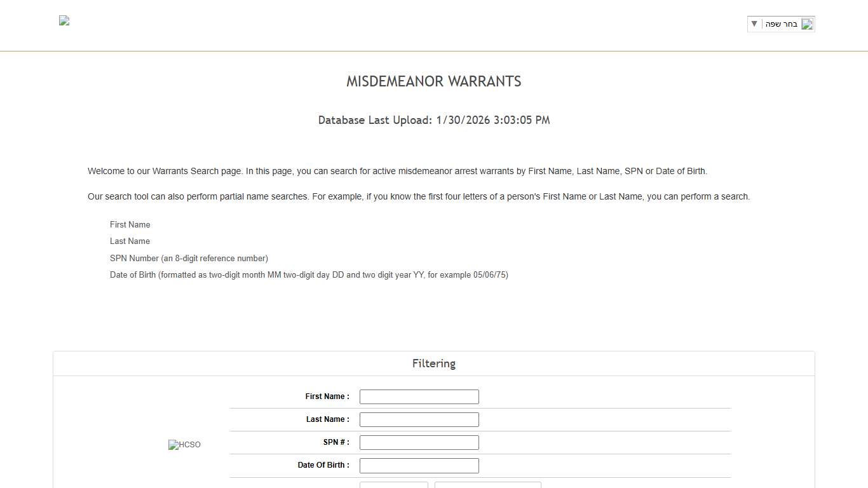Screen dimensions: 868x488
Task: Click the leftmost field below Date Of Birth
Action: point(394,485)
